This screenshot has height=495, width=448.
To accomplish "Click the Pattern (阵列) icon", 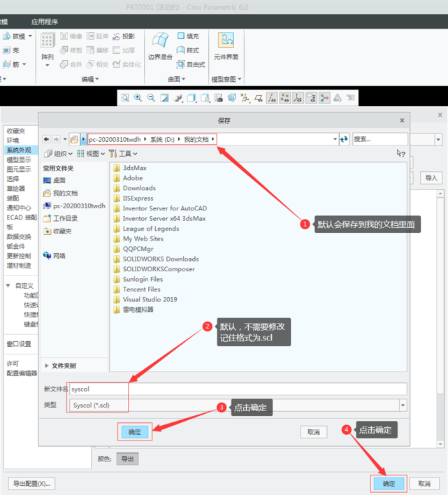I will (48, 41).
